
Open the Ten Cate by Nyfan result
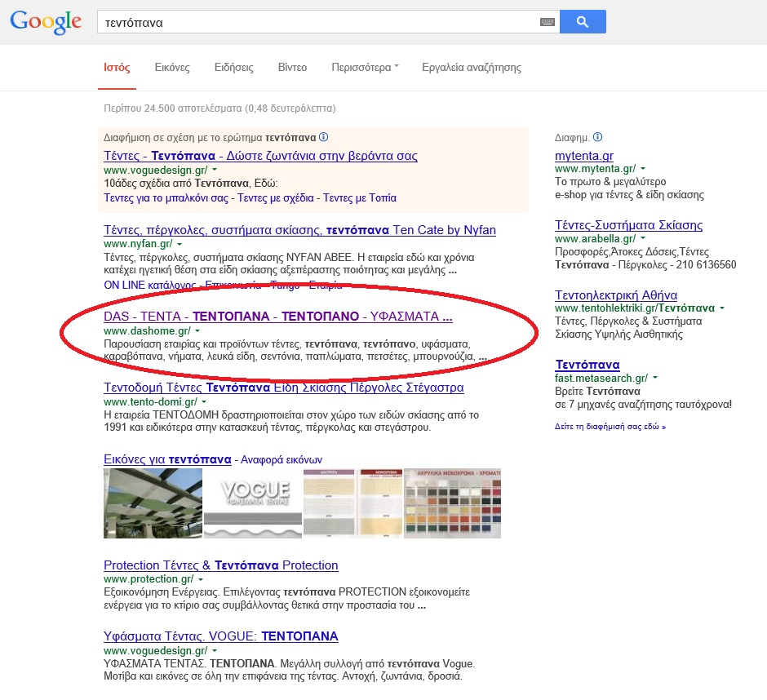tap(299, 230)
